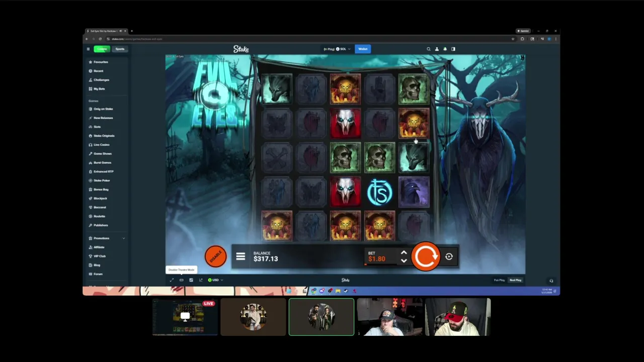The image size is (644, 362).
Task: Open the user profile icon
Action: point(437,49)
